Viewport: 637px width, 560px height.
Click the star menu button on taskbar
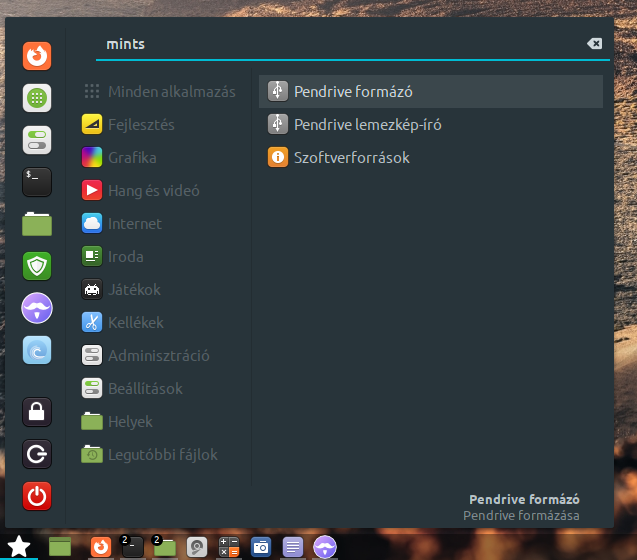(x=19, y=547)
